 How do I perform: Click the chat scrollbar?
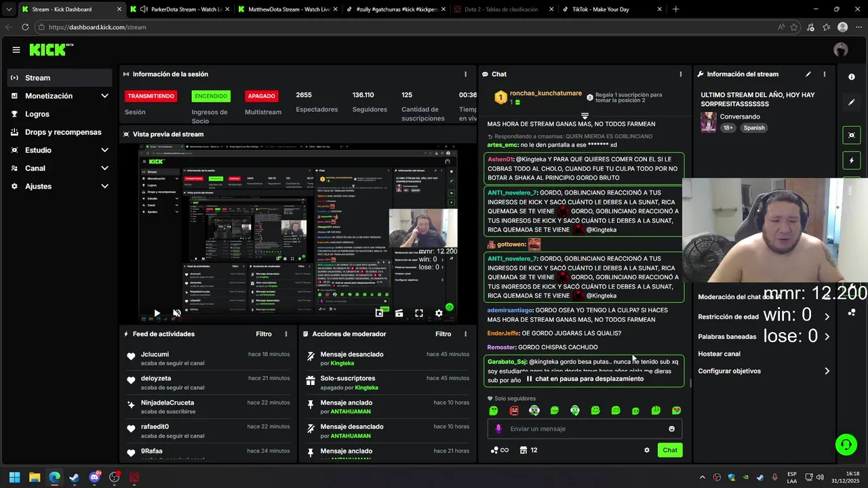(x=690, y=383)
